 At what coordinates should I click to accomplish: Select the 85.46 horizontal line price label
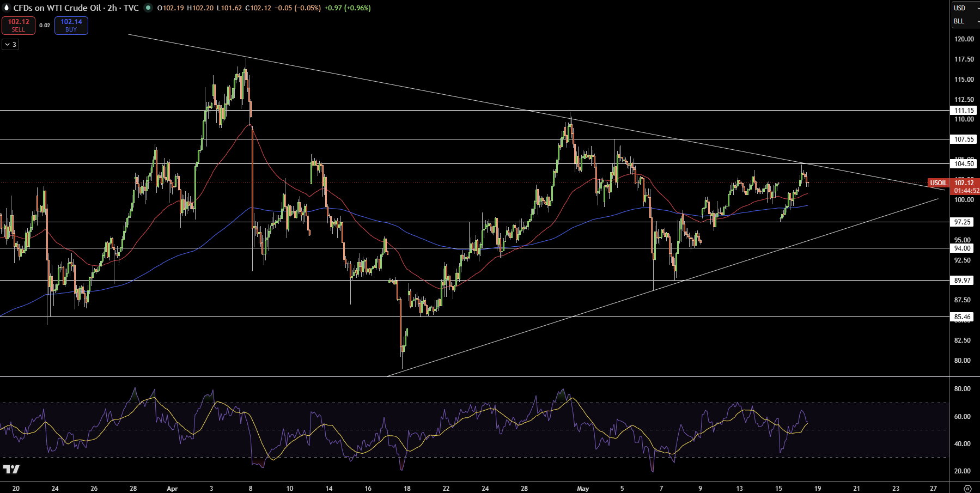tap(962, 317)
